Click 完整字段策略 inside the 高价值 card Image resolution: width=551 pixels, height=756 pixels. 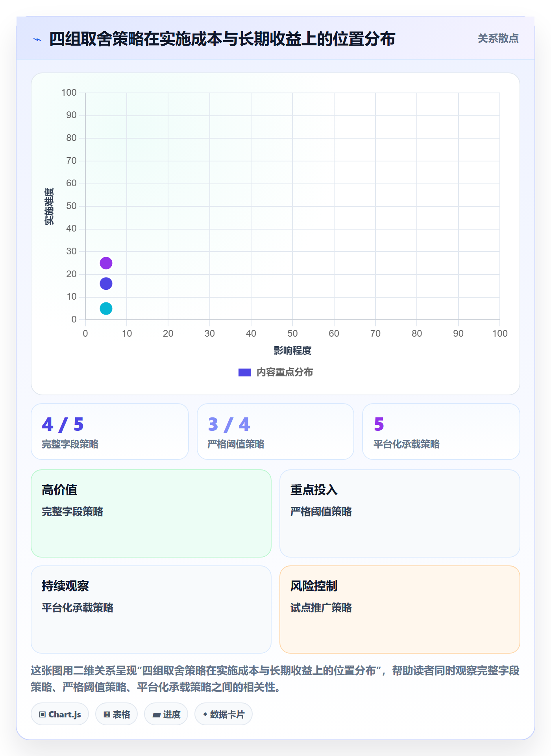(72, 511)
